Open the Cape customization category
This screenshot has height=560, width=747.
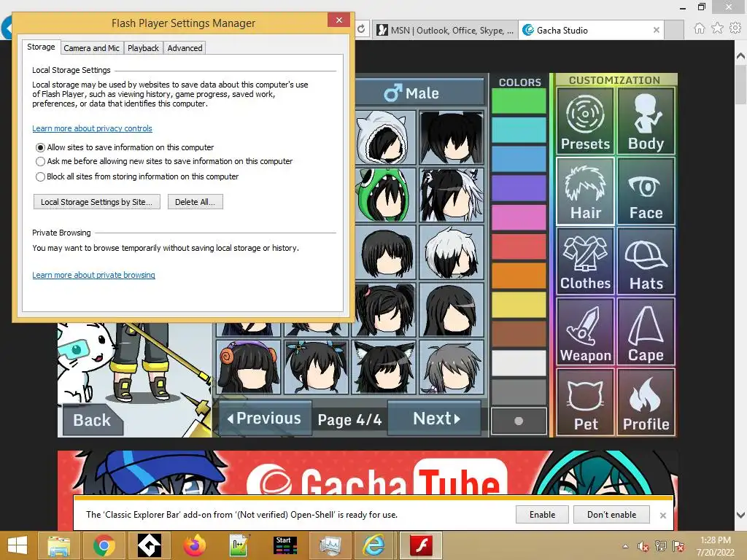[646, 332]
